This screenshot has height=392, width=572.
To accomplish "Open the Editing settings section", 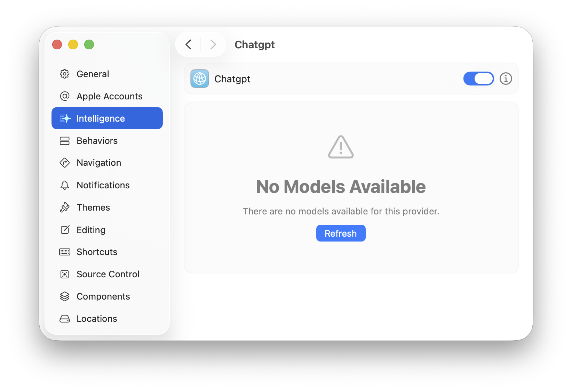I will pos(91,230).
